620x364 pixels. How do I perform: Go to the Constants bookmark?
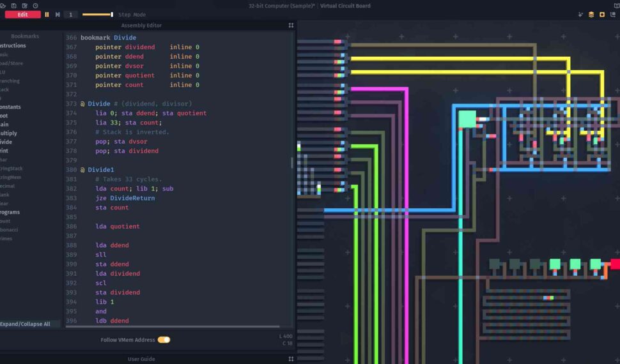pyautogui.click(x=10, y=107)
